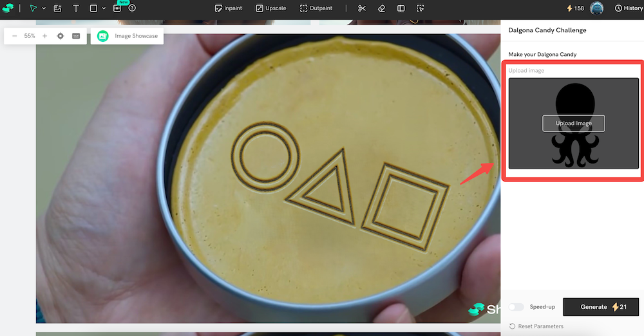
Task: Select the pointer selection tool
Action: (x=33, y=8)
